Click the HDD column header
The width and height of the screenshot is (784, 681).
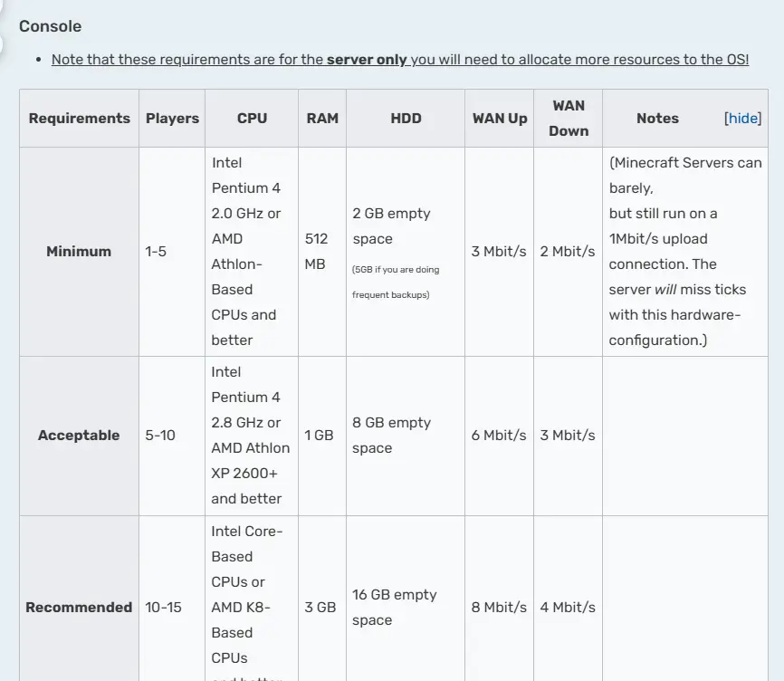(406, 119)
